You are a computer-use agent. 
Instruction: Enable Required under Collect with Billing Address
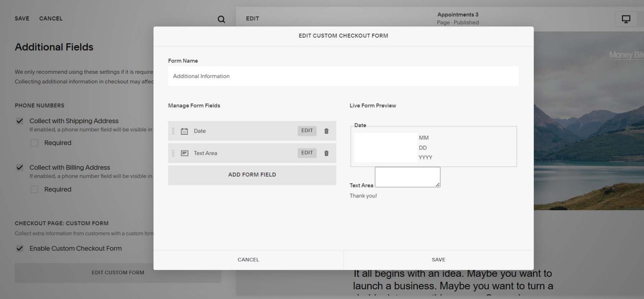click(34, 189)
